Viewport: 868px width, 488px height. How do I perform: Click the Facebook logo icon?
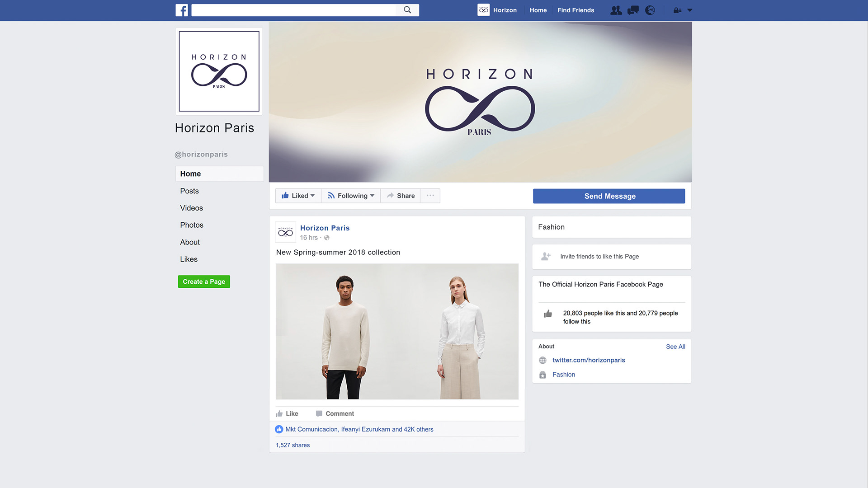pyautogui.click(x=182, y=10)
